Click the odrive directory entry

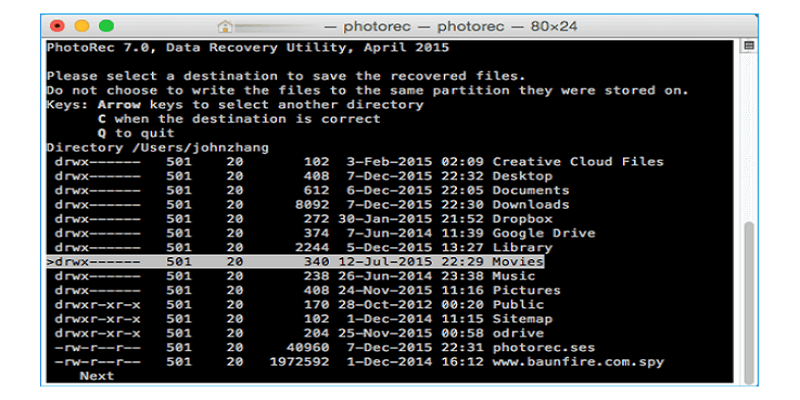point(518,333)
